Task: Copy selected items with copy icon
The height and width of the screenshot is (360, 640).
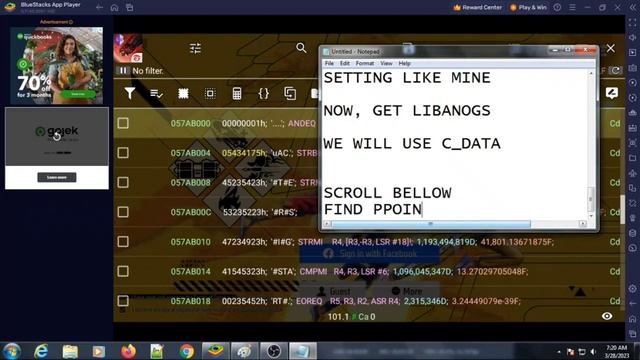Action: pyautogui.click(x=290, y=93)
